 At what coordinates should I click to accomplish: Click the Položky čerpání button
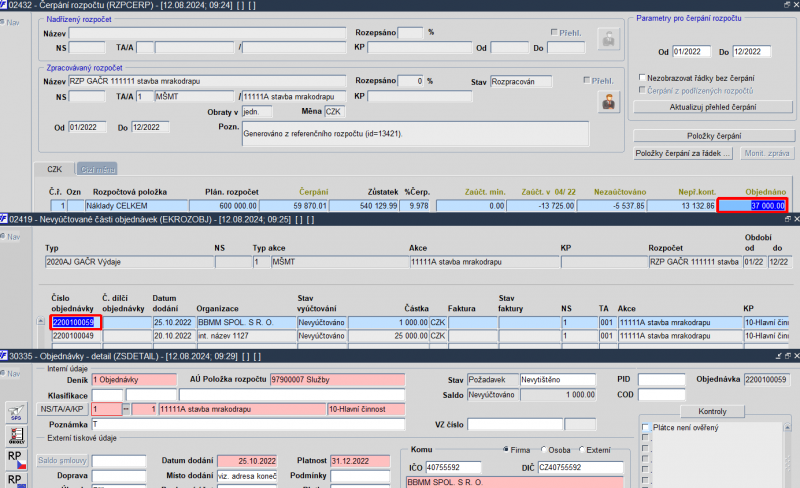pyautogui.click(x=714, y=136)
